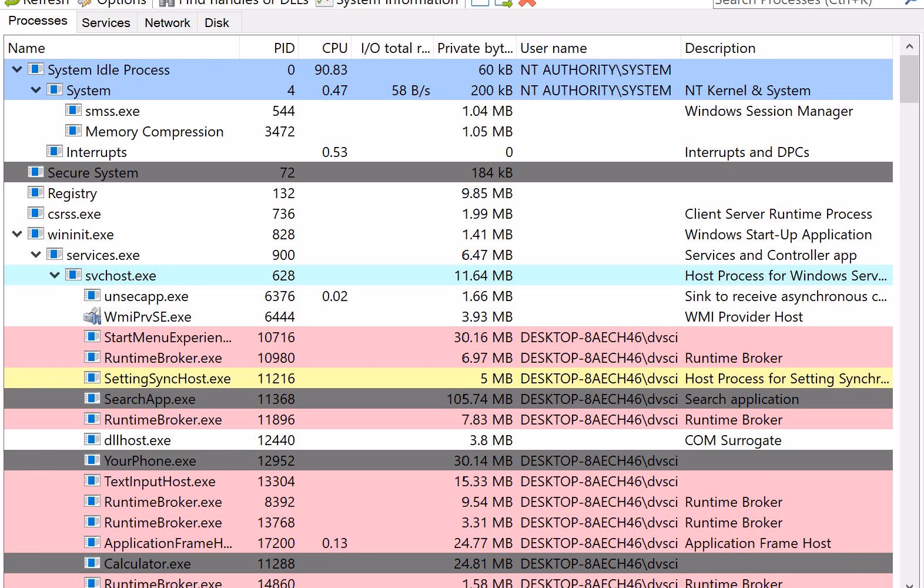Click the Memory Compression process icon
924x588 pixels.
pyautogui.click(x=73, y=131)
